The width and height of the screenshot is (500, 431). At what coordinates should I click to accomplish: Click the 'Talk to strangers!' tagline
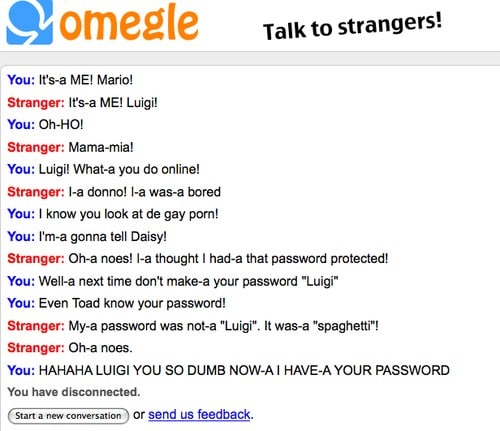(x=353, y=26)
